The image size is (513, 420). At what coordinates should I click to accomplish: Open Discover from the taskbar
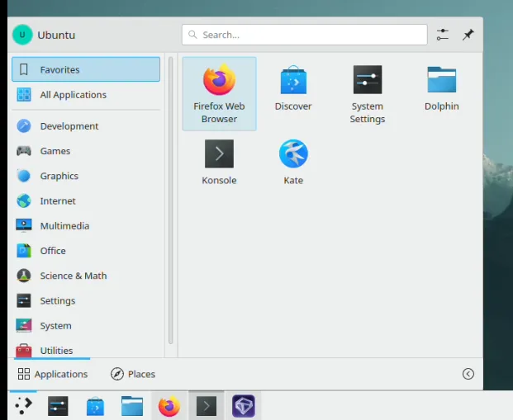[x=95, y=406]
